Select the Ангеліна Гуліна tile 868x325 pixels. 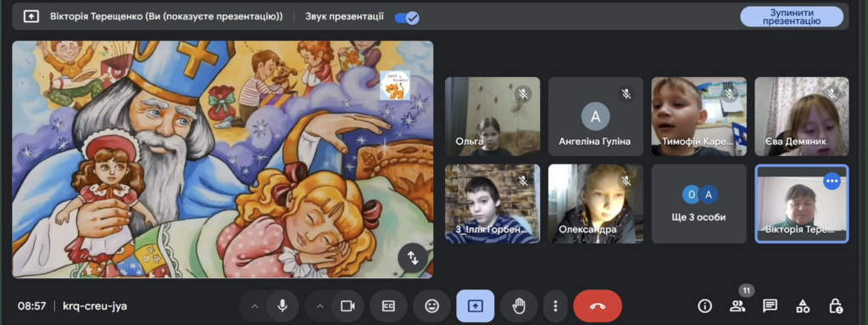point(596,116)
